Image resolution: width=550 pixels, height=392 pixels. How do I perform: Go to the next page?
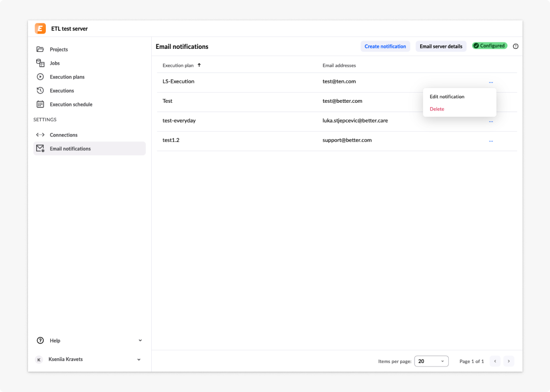509,361
